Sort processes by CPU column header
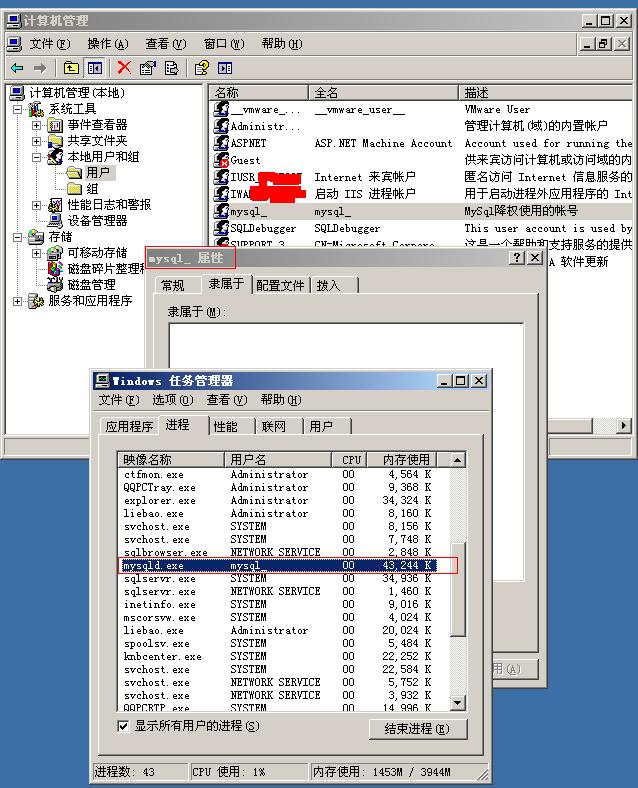638x788 pixels. coord(350,459)
